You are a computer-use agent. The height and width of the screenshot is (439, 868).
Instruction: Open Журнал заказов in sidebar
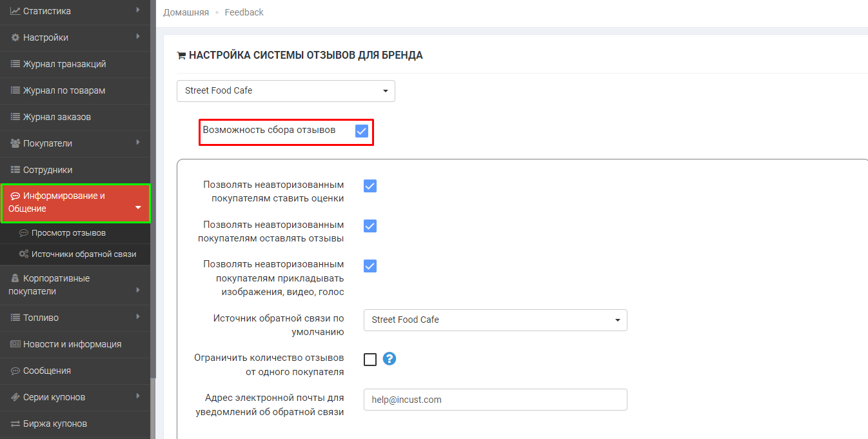tap(57, 117)
